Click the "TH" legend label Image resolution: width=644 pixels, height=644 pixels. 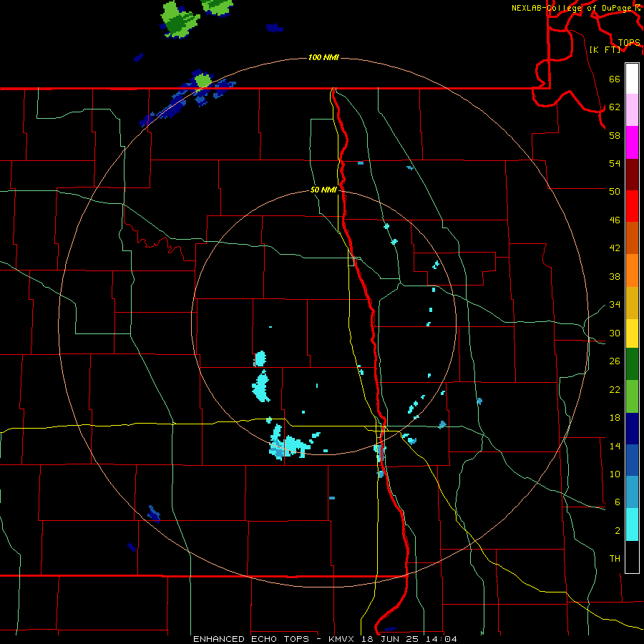click(615, 559)
